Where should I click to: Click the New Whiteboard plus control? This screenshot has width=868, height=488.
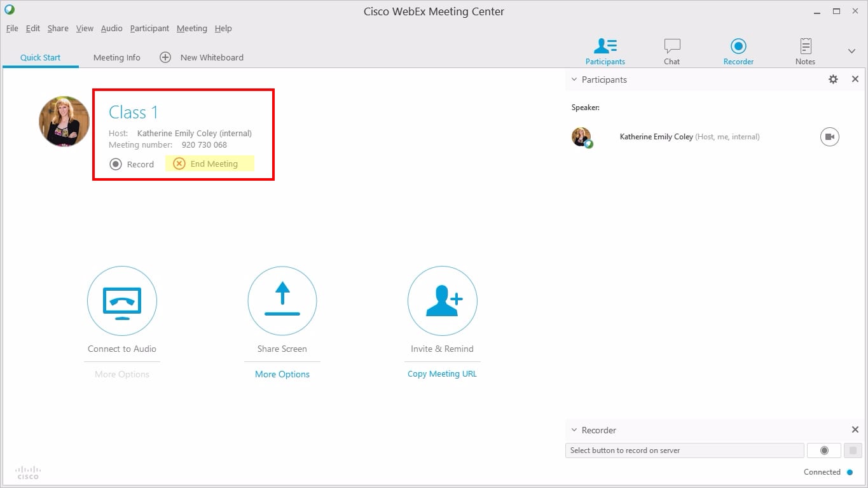tap(165, 57)
